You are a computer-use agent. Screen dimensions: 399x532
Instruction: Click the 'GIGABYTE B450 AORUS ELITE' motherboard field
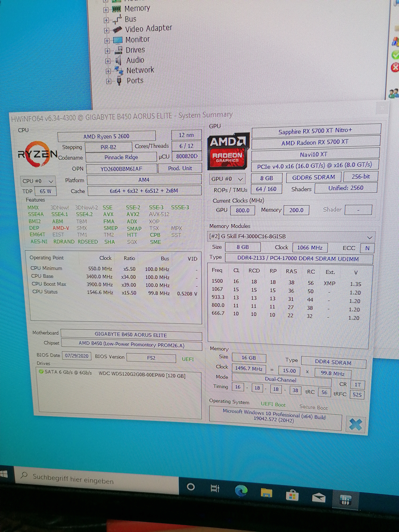(x=131, y=335)
